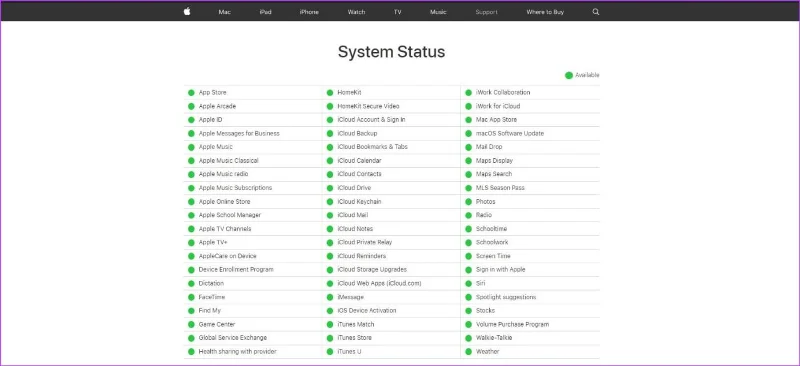Open the Music menu in the navigation bar
The width and height of the screenshot is (800, 366).
(438, 12)
